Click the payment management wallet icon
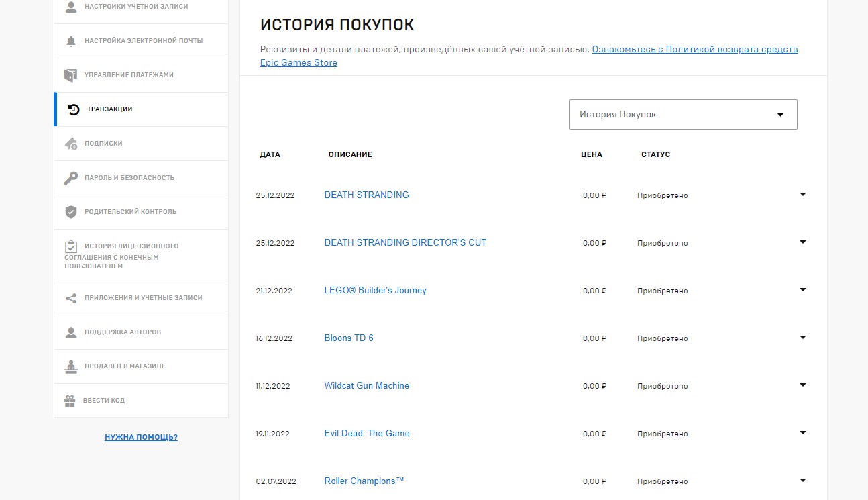 [70, 75]
